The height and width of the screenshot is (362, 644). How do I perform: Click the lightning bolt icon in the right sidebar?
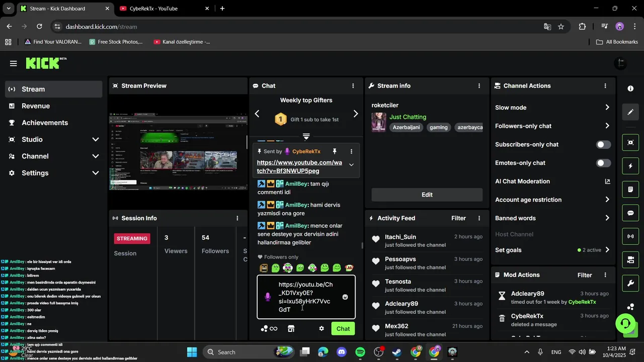click(630, 166)
